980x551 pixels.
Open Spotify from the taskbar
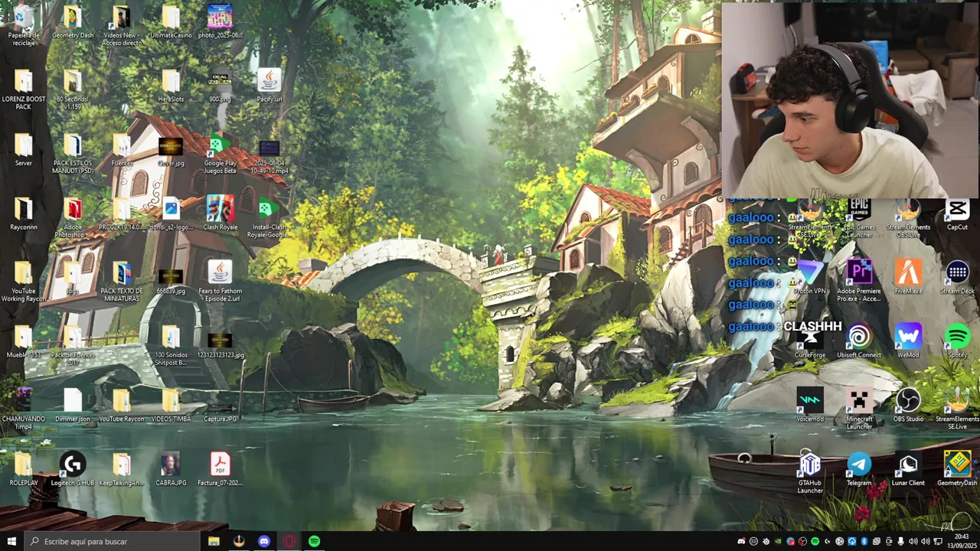(x=314, y=541)
